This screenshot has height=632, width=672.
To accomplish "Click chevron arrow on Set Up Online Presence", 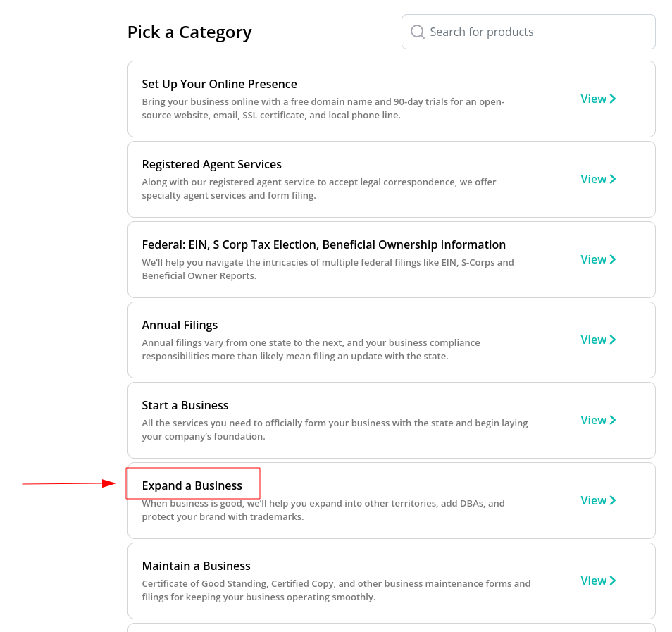I will click(612, 99).
